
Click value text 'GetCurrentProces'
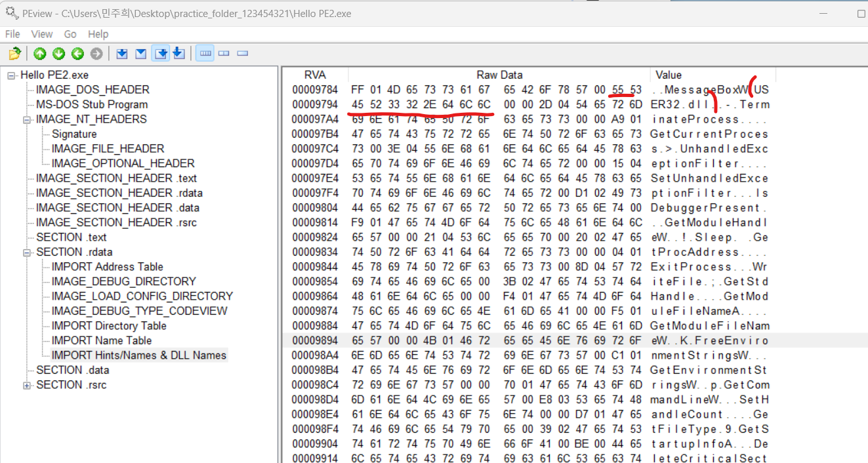(x=710, y=134)
